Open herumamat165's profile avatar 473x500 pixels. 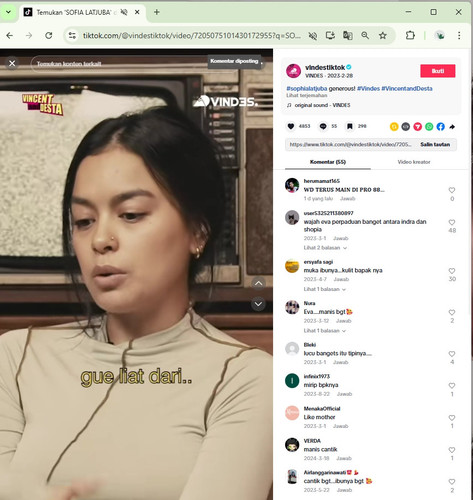tap(292, 185)
